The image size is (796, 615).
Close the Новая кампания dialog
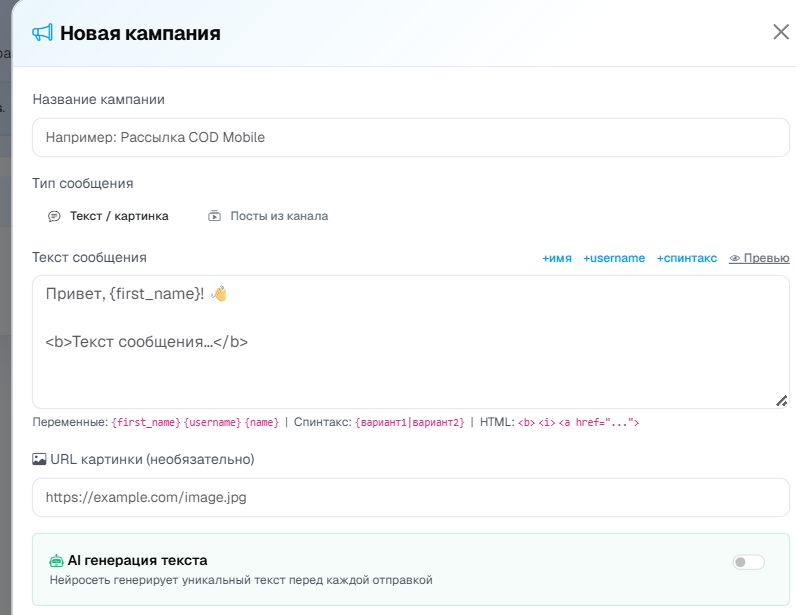(781, 32)
